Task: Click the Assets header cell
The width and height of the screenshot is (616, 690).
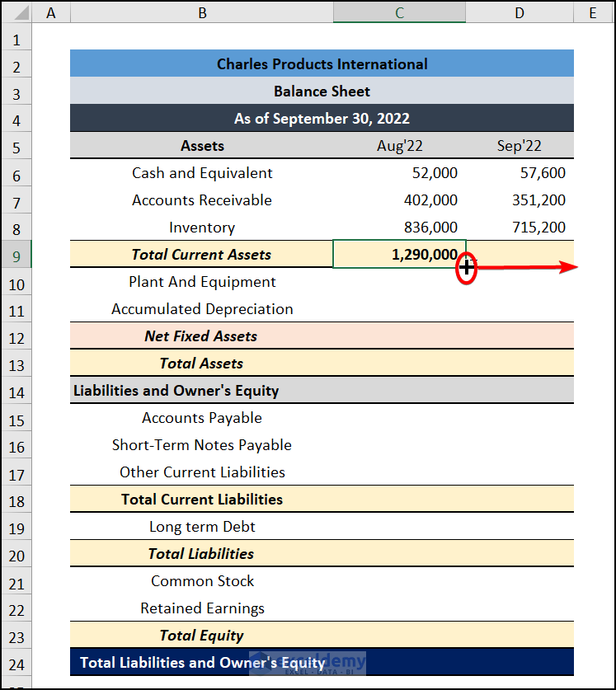Action: pos(202,145)
